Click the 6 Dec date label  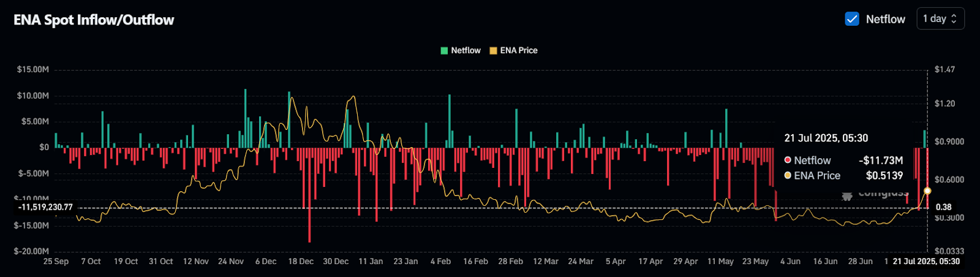click(x=266, y=261)
